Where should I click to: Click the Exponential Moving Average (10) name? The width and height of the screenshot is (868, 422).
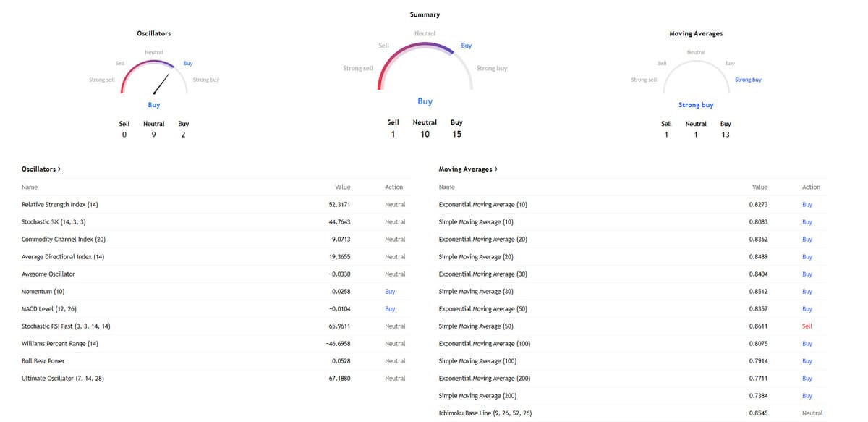(482, 205)
